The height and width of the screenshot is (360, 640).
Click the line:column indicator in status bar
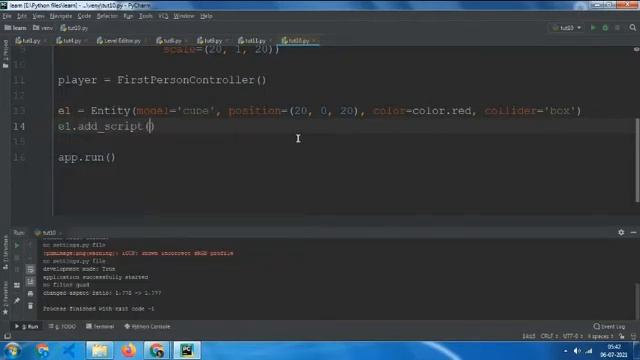[529, 336]
